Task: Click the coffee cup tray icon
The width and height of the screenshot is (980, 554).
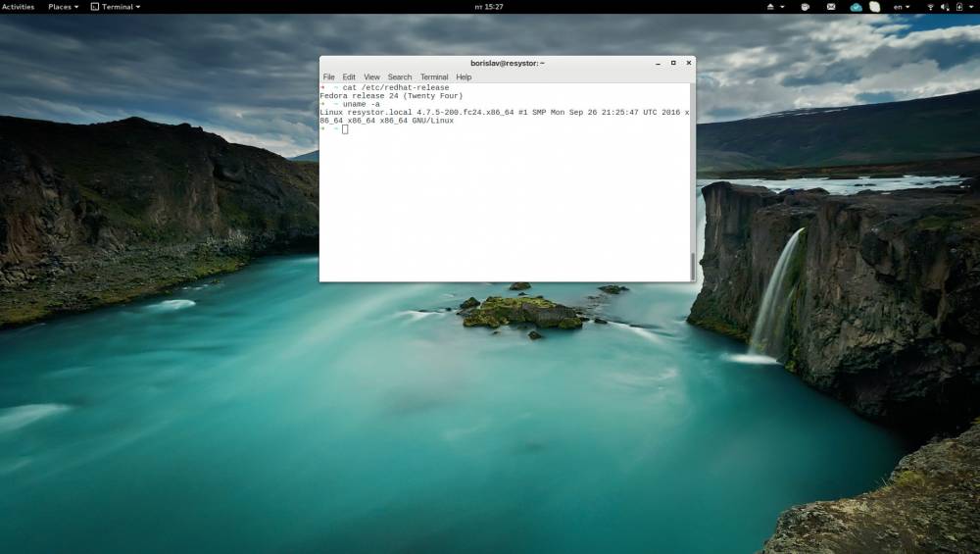Action: (805, 7)
